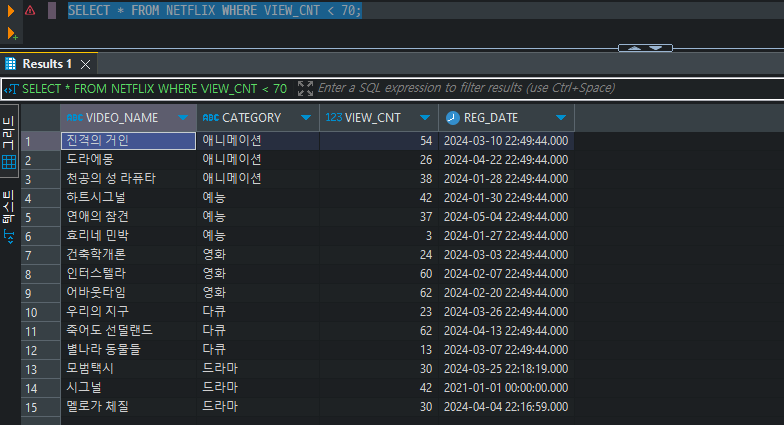Select the cell '하트시그널'
Image resolution: width=784 pixels, height=425 pixels.
point(128,198)
